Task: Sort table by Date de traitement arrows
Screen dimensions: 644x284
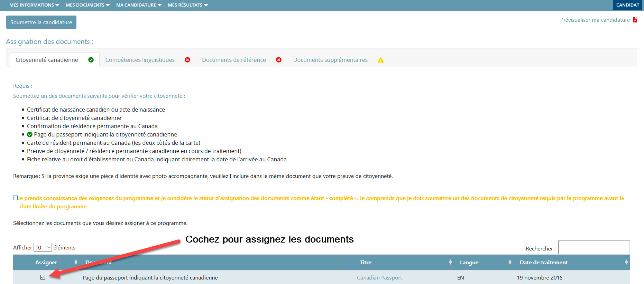Action: click(x=626, y=262)
